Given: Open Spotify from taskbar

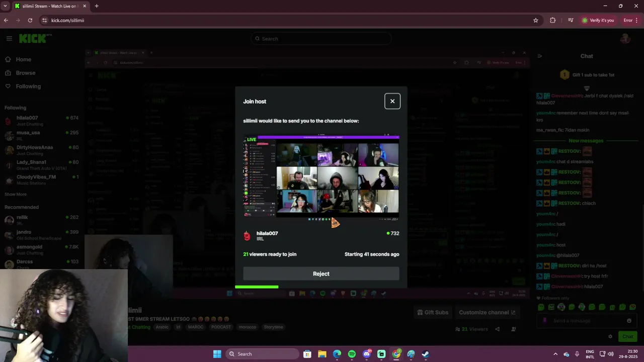Looking at the screenshot, I should pos(352,354).
